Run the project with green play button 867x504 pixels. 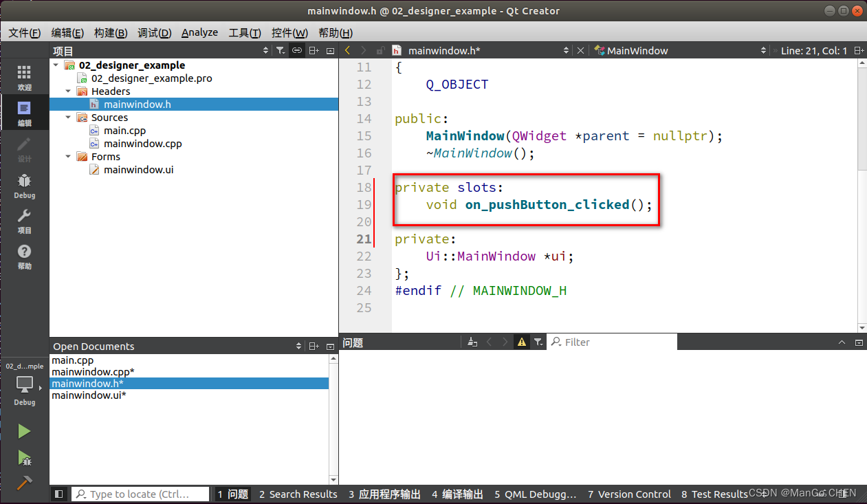24,431
